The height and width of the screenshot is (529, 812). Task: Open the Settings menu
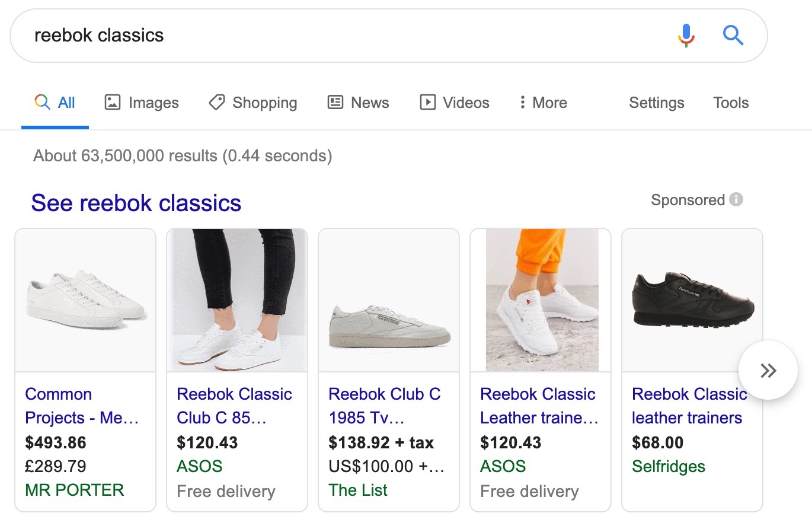point(656,103)
